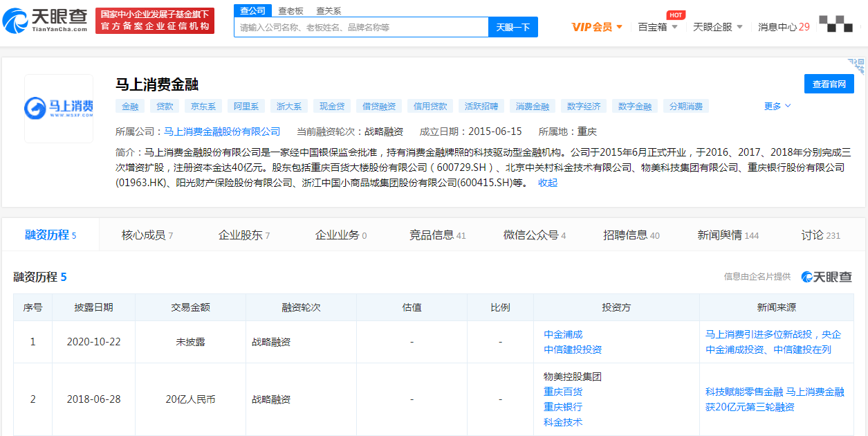Click the date cell 2018-06-28
The width and height of the screenshot is (868, 436).
point(93,399)
